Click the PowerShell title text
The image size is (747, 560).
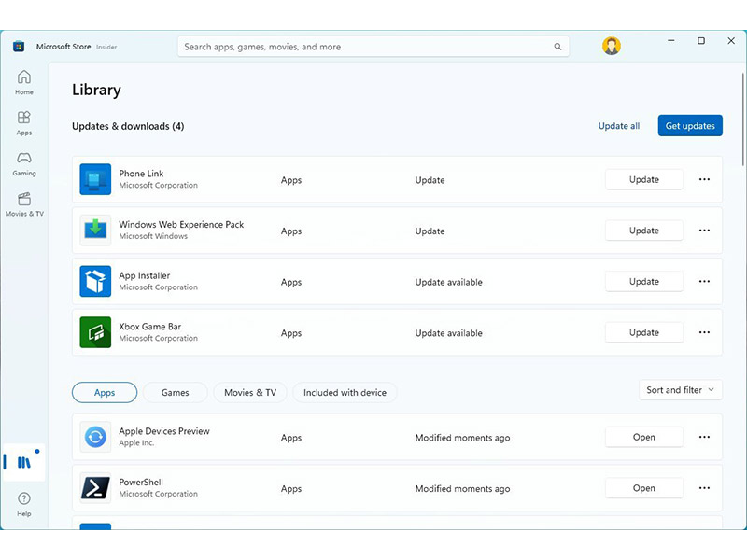point(141,482)
